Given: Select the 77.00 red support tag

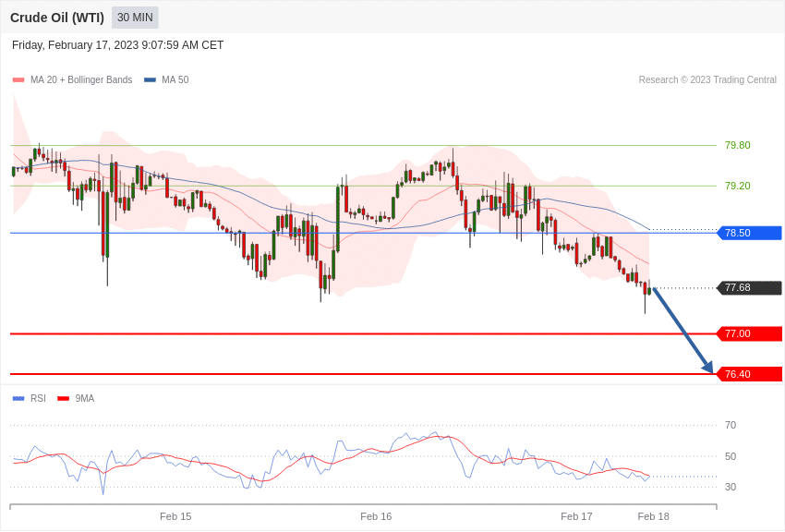Looking at the screenshot, I should click(750, 333).
